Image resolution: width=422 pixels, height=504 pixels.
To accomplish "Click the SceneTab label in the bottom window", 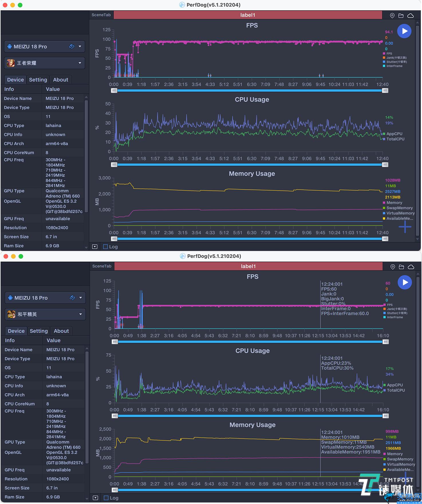I will [102, 266].
